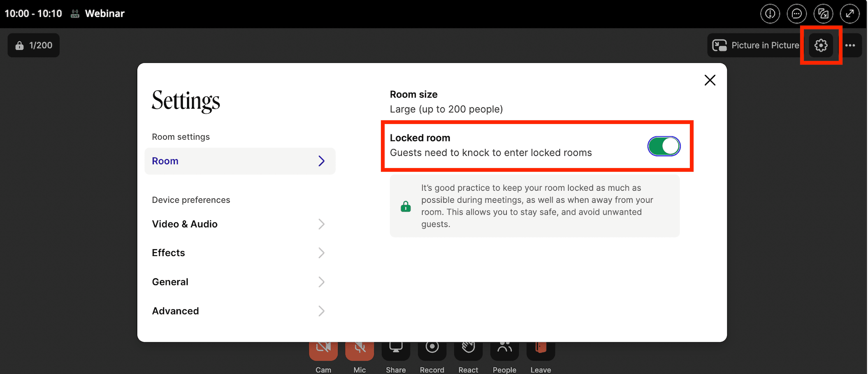Open reactions with the React icon

[x=468, y=348]
